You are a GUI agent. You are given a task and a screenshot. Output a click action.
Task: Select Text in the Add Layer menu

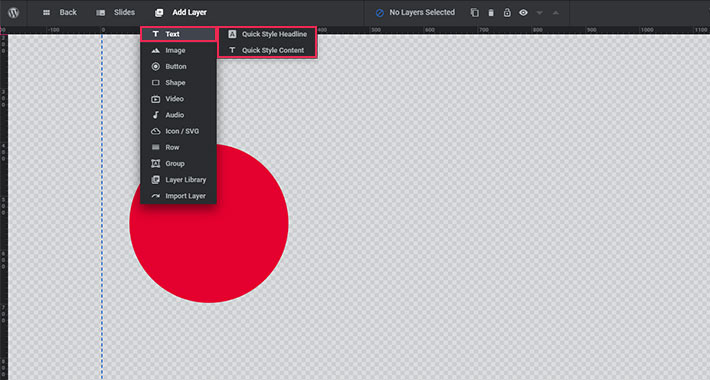point(178,34)
